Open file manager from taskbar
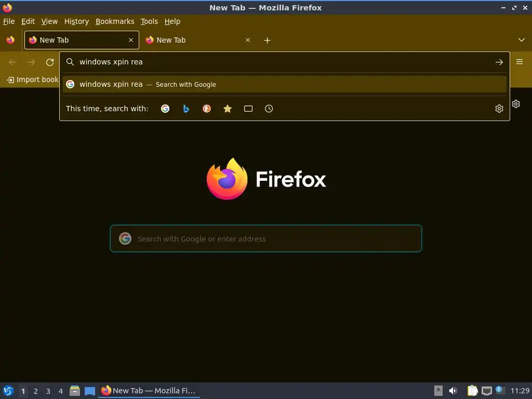The image size is (532, 399). pos(75,391)
